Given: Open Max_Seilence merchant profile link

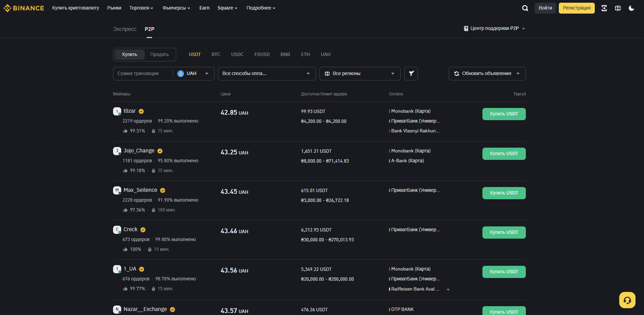Looking at the screenshot, I should (140, 190).
